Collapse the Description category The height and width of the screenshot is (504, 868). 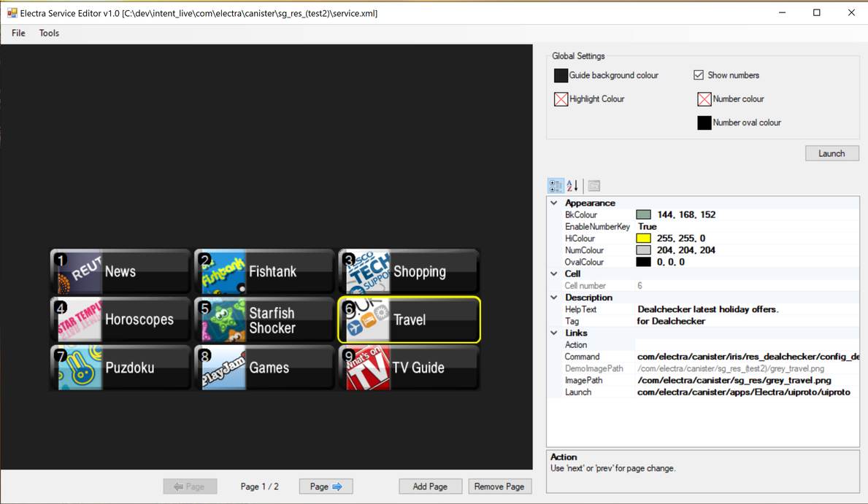click(x=554, y=298)
